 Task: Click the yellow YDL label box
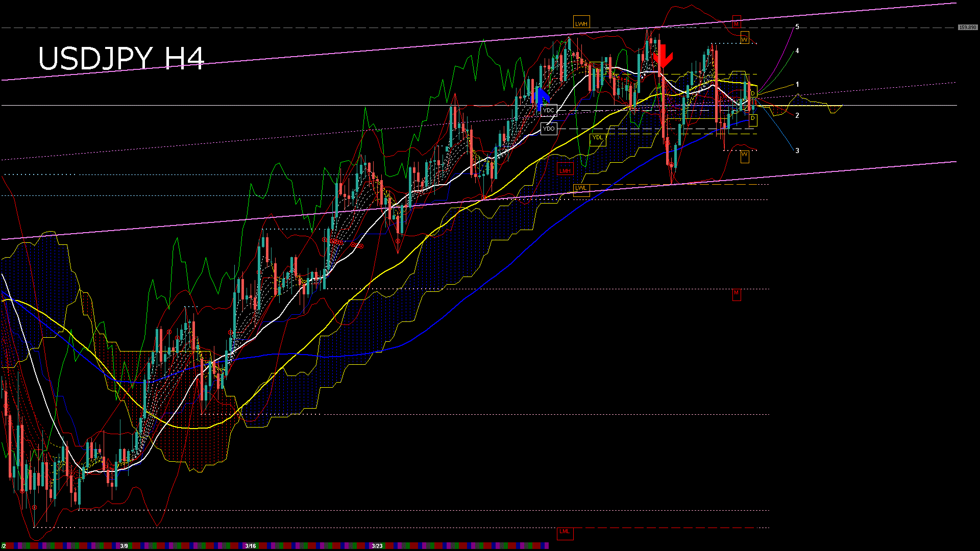(x=598, y=138)
